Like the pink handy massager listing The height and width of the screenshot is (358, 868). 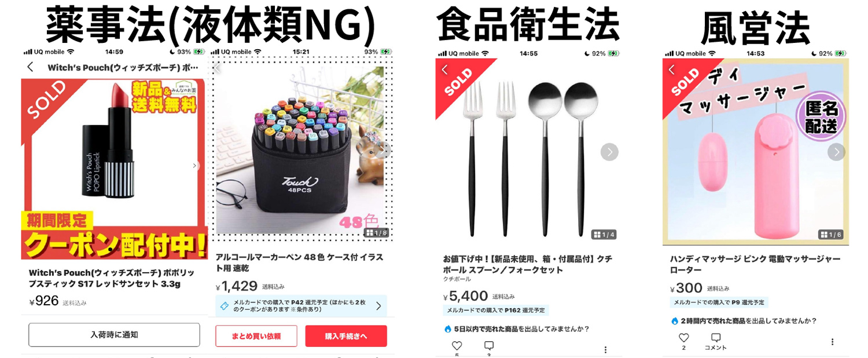click(684, 338)
